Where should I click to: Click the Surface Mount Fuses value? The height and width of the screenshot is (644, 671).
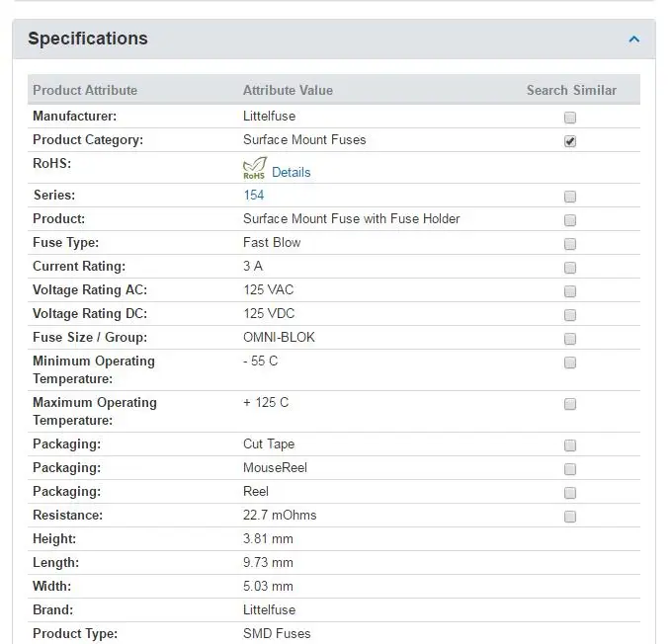(304, 140)
